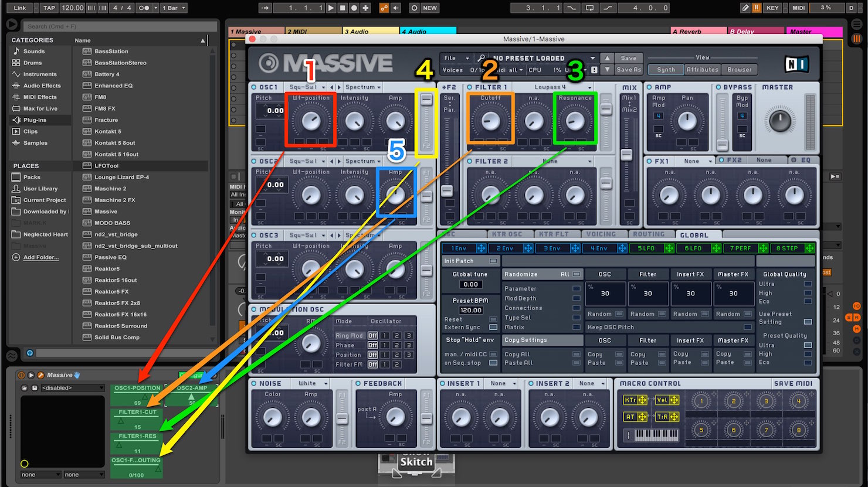Click the Link button
Image resolution: width=868 pixels, height=487 pixels.
tap(21, 8)
